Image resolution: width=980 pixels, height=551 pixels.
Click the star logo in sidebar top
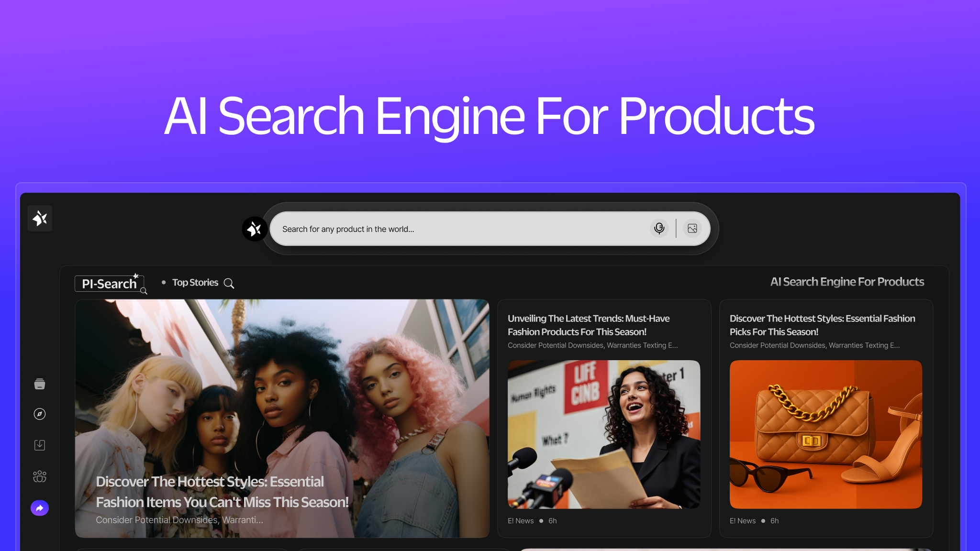pyautogui.click(x=40, y=219)
